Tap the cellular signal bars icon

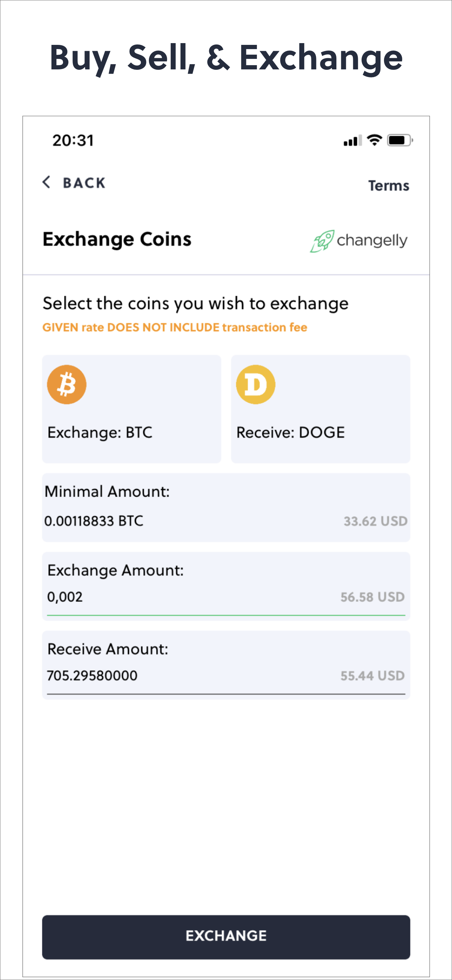click(352, 141)
